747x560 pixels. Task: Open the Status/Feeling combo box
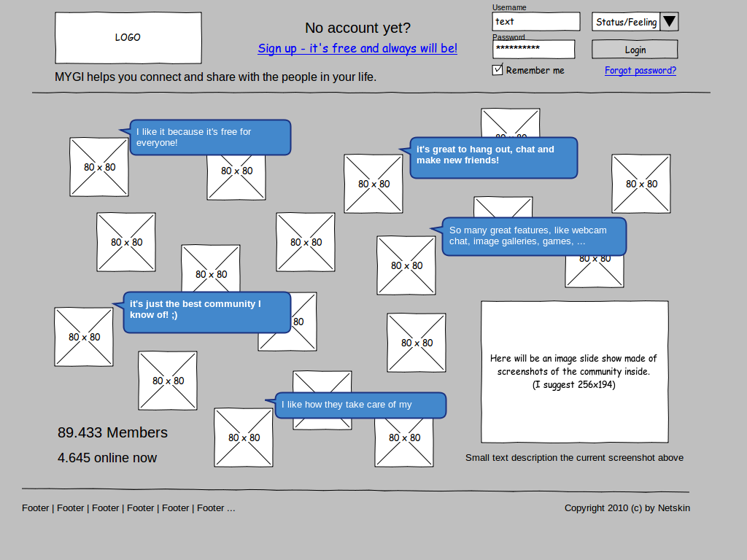click(x=626, y=22)
